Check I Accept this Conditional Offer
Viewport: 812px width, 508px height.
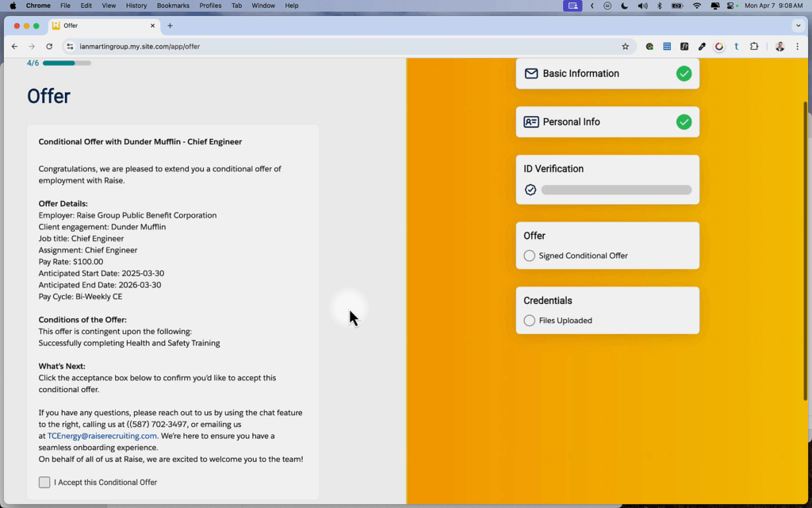point(44,483)
